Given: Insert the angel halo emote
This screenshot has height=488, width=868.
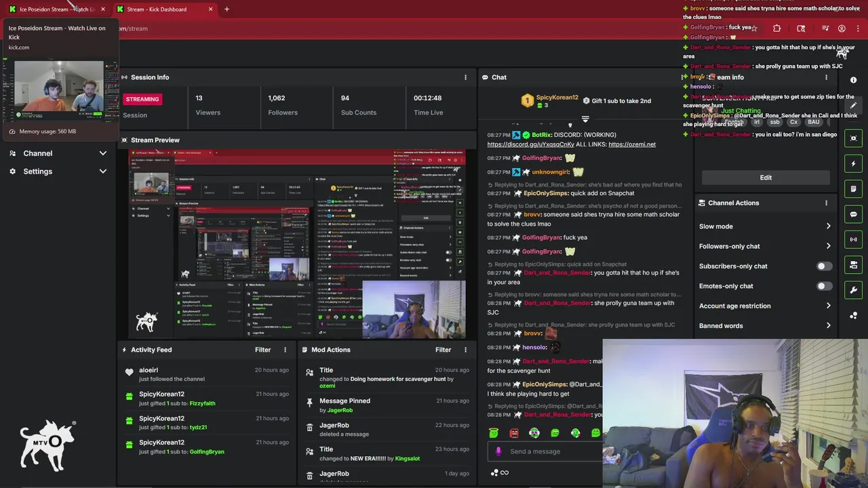Looking at the screenshot, I should pyautogui.click(x=494, y=433).
